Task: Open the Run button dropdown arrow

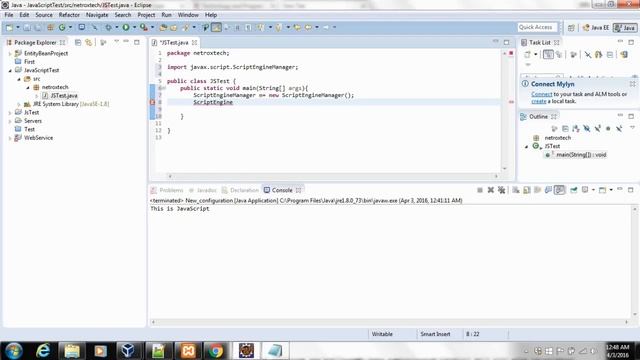Action: pyautogui.click(x=134, y=27)
